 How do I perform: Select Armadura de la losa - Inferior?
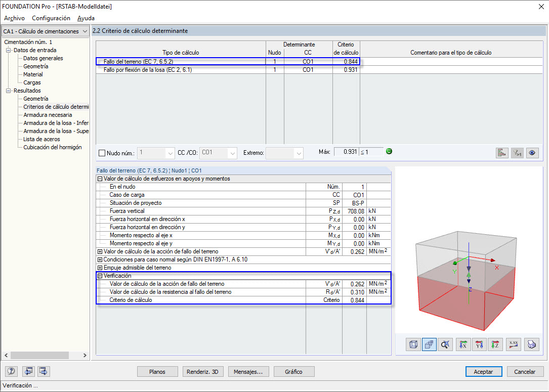click(x=56, y=123)
